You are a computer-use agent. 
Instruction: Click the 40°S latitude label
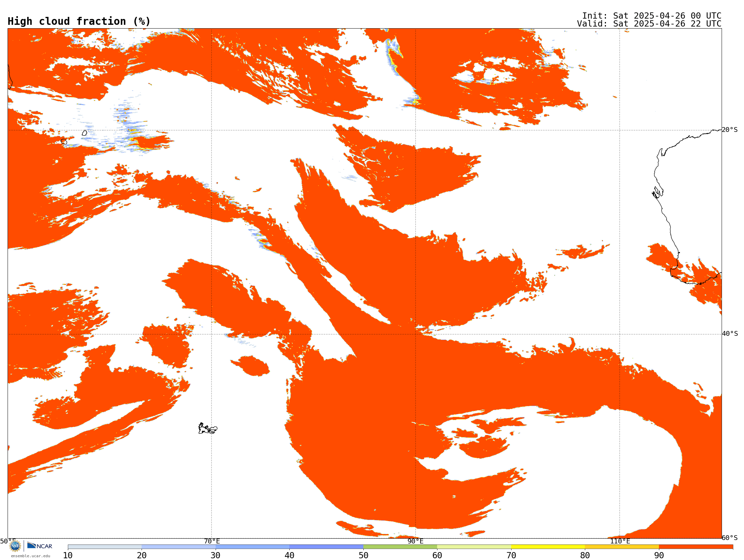tap(730, 334)
